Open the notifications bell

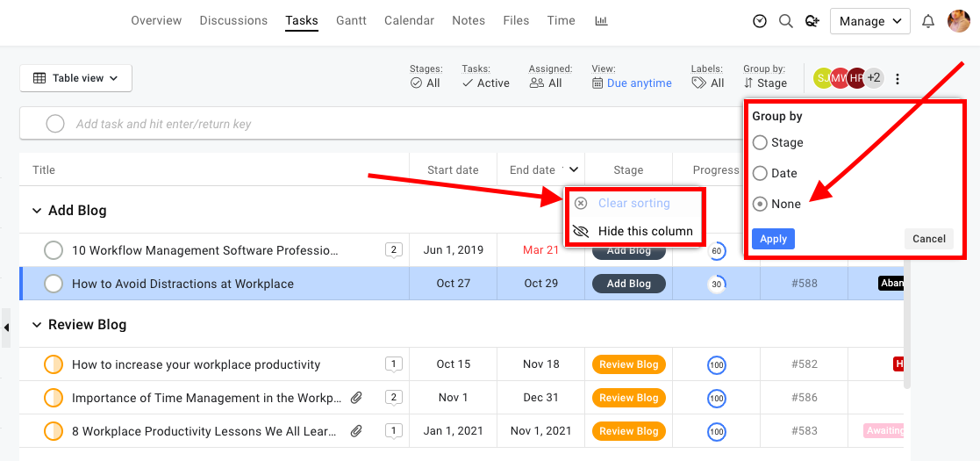[x=928, y=21]
